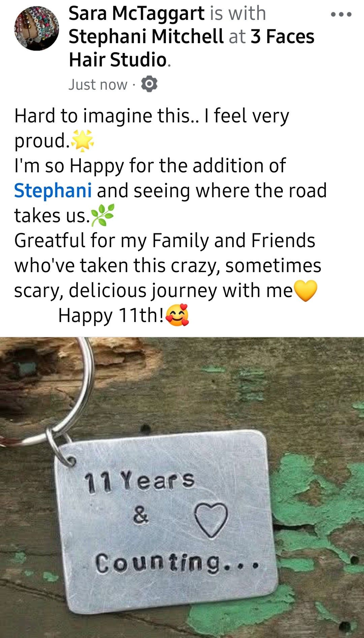The height and width of the screenshot is (638, 364).
Task: Click the yellow heart emoji
Action: (306, 290)
